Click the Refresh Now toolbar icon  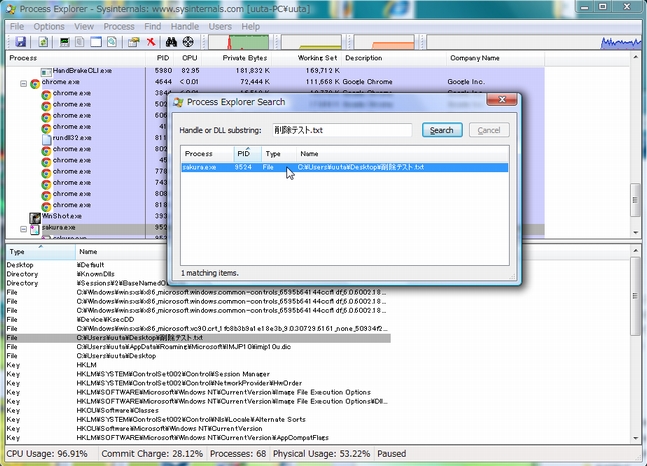click(43, 42)
